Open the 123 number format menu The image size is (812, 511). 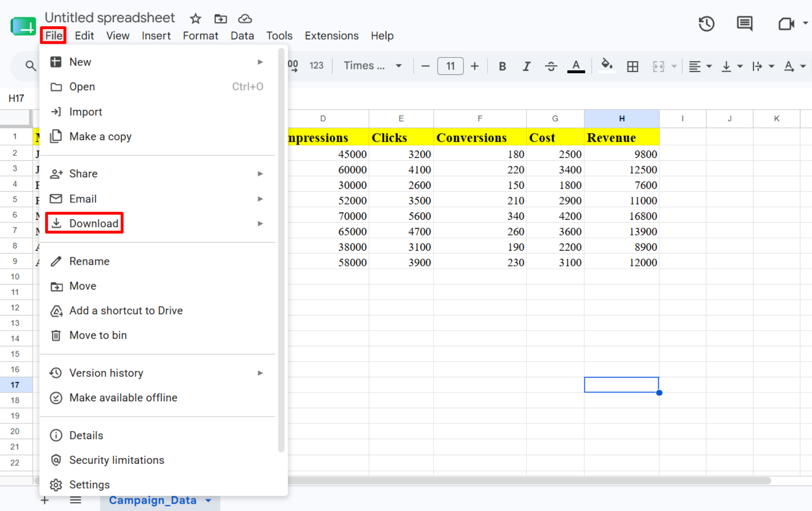point(316,65)
